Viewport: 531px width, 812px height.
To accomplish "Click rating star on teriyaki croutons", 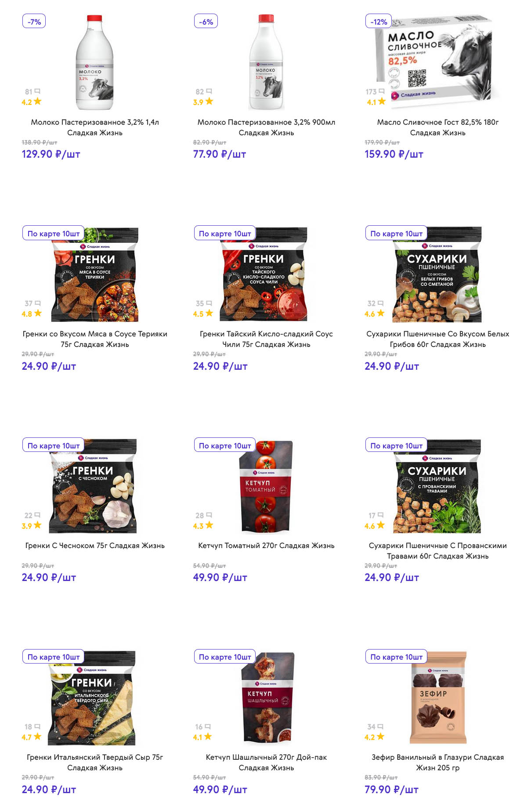I will click(38, 313).
